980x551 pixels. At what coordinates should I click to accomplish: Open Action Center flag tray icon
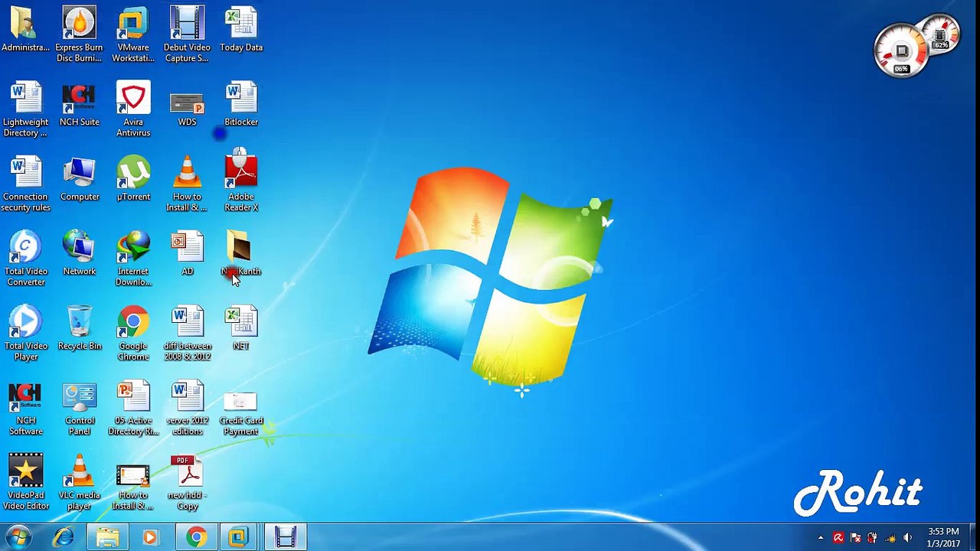click(x=855, y=538)
